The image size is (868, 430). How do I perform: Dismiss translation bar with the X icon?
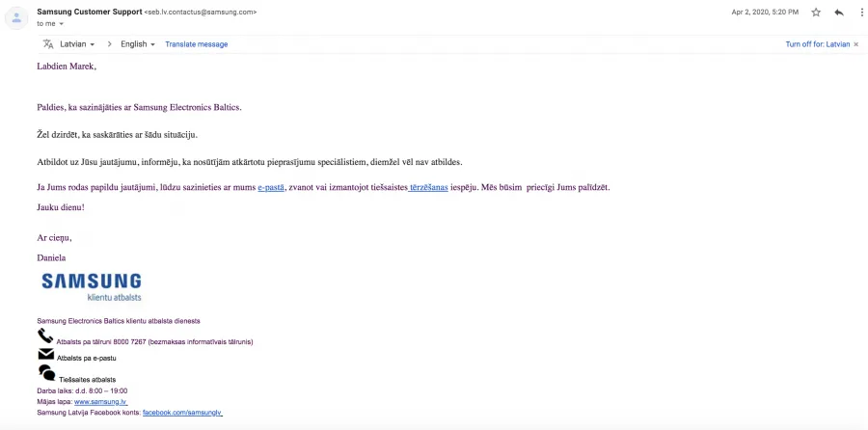855,44
